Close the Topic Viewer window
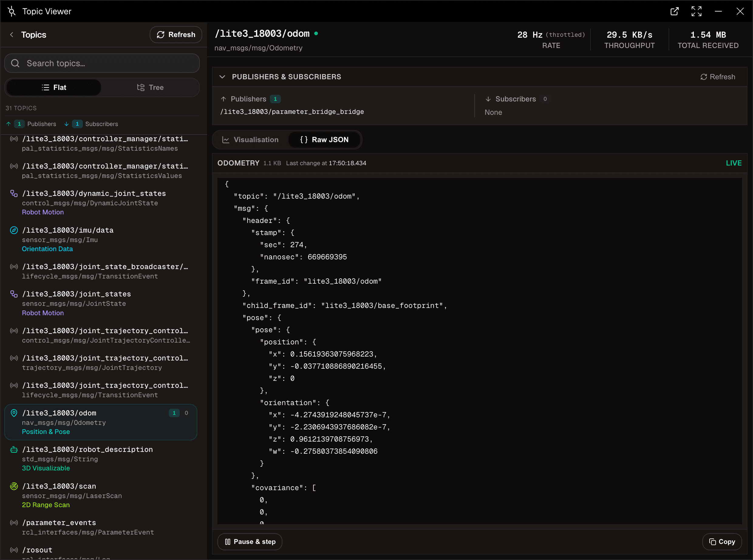The height and width of the screenshot is (560, 753). [x=740, y=11]
